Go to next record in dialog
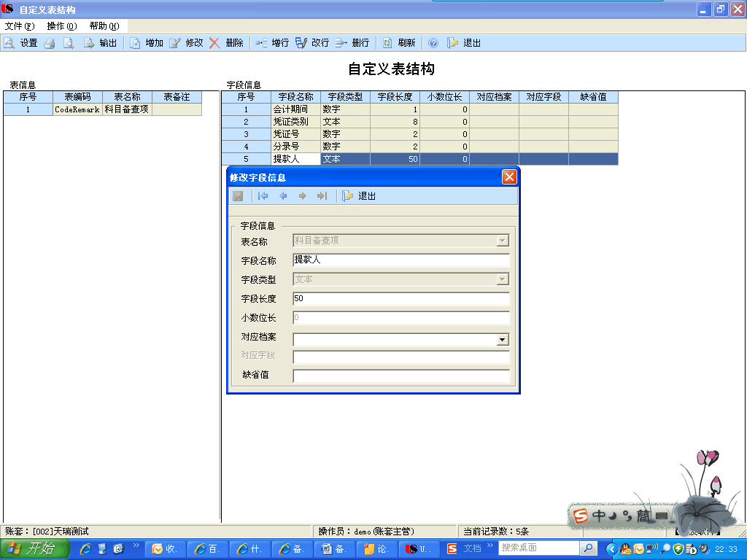Image resolution: width=747 pixels, height=560 pixels. pyautogui.click(x=302, y=196)
